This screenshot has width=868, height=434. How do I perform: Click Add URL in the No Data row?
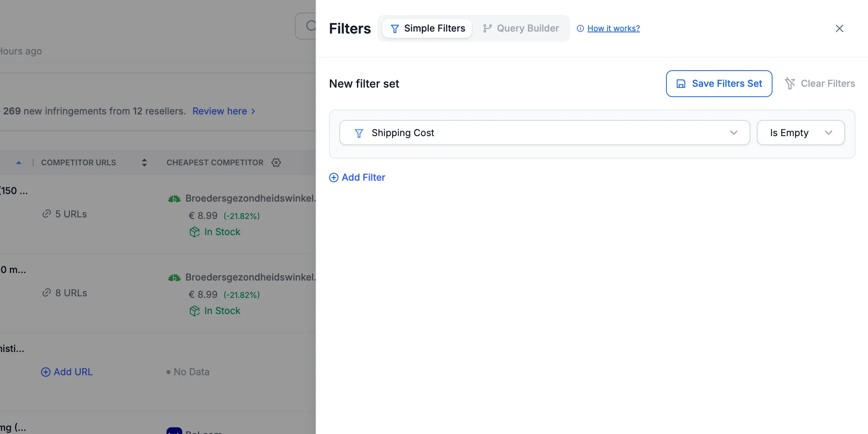(67, 372)
